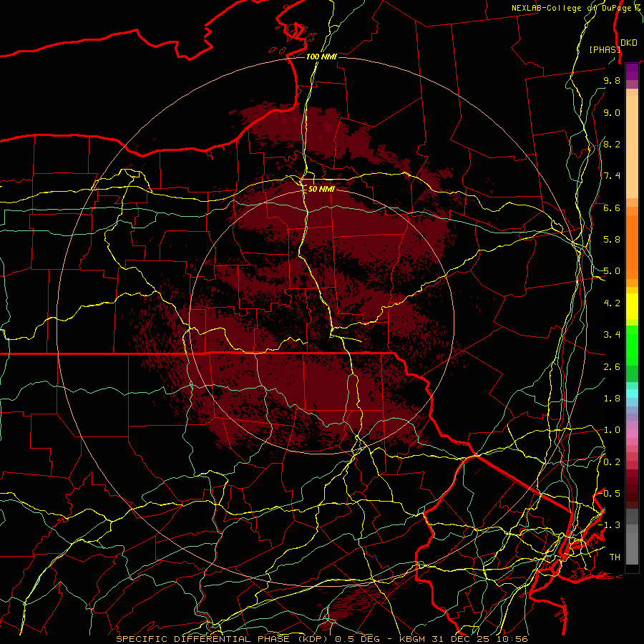This screenshot has height=644, width=644.
Task: Pick the pink band of the color scale
Action: click(632, 434)
